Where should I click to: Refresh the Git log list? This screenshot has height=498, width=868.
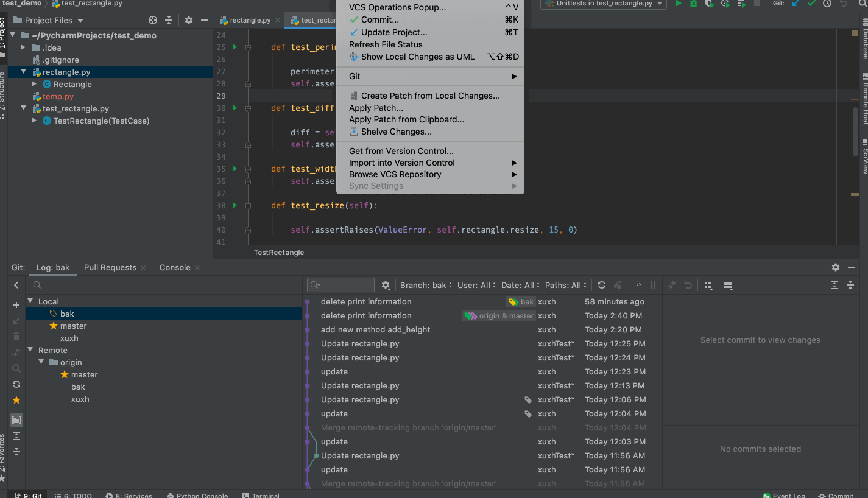pyautogui.click(x=602, y=285)
